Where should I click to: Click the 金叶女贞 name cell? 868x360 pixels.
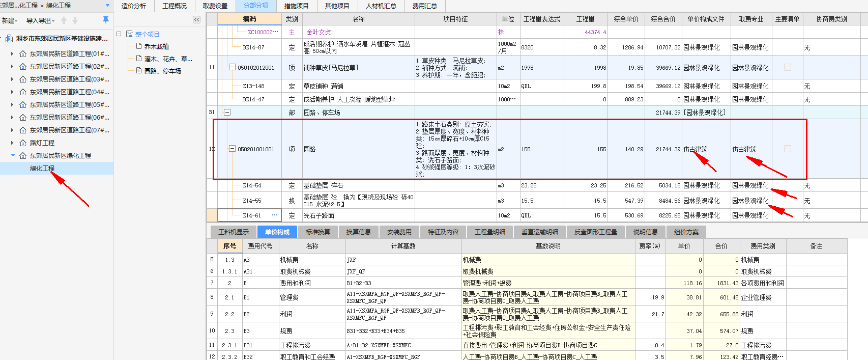358,32
